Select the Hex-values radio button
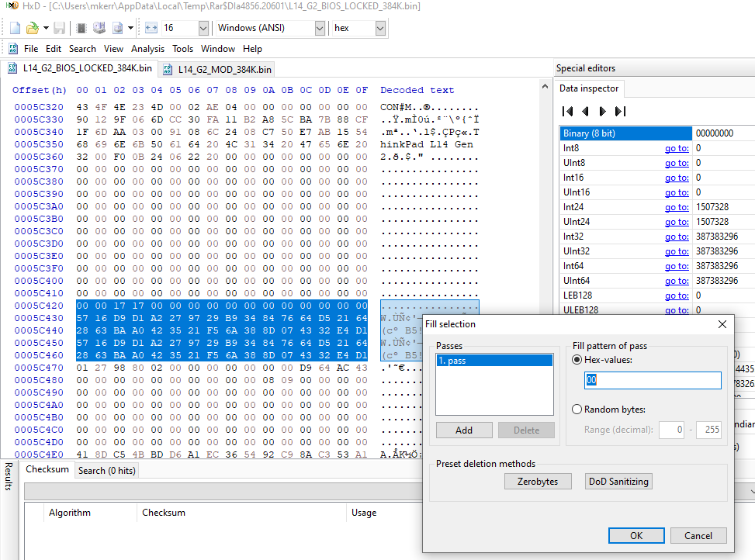 point(577,360)
